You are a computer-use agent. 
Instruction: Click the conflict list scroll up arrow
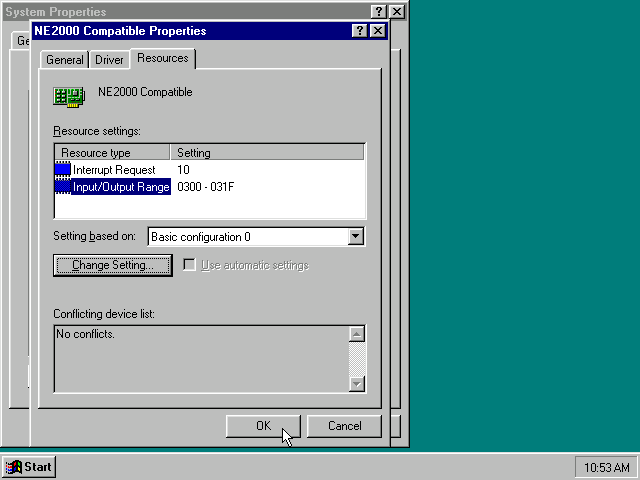357,334
